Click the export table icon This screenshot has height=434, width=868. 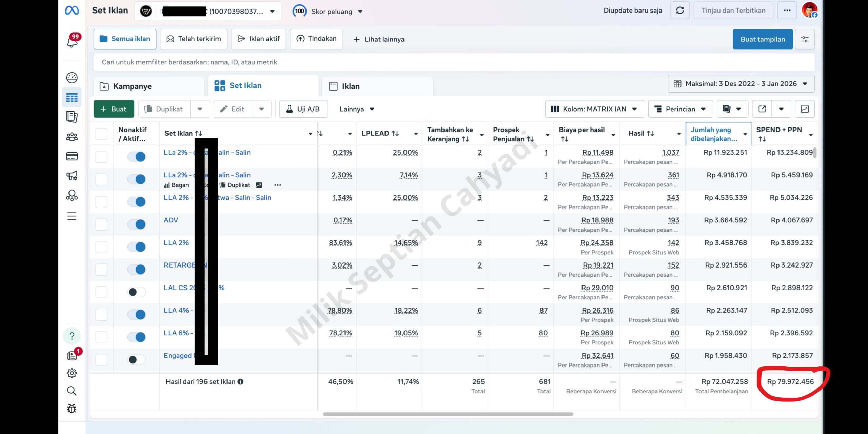point(762,109)
